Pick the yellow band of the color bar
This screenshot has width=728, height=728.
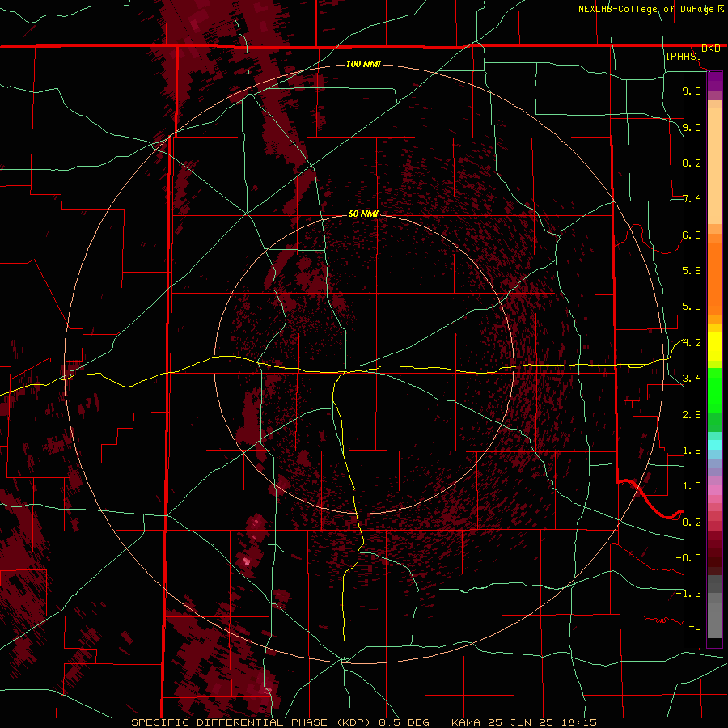coord(714,346)
